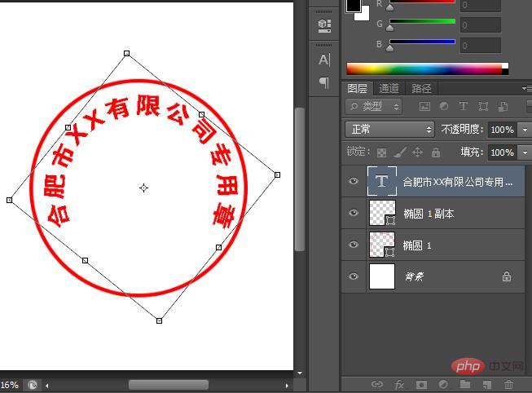
Task: Click the rightmost corner transform handle
Action: point(277,174)
